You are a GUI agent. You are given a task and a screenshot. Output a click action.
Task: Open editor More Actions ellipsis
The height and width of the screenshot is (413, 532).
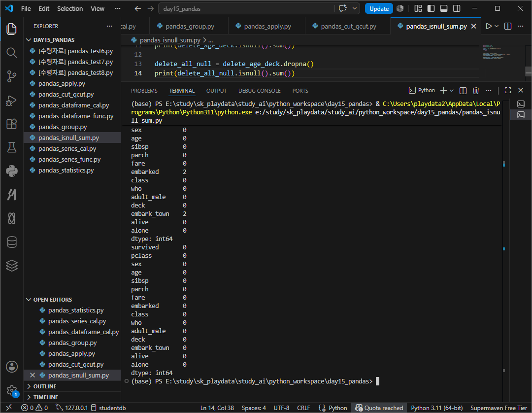pos(521,26)
